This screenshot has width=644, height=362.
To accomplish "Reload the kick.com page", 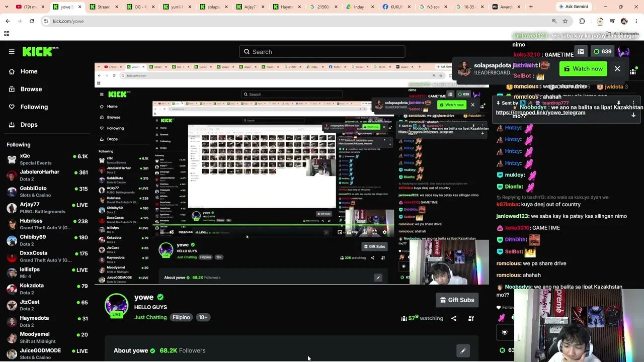I will click(x=32, y=21).
